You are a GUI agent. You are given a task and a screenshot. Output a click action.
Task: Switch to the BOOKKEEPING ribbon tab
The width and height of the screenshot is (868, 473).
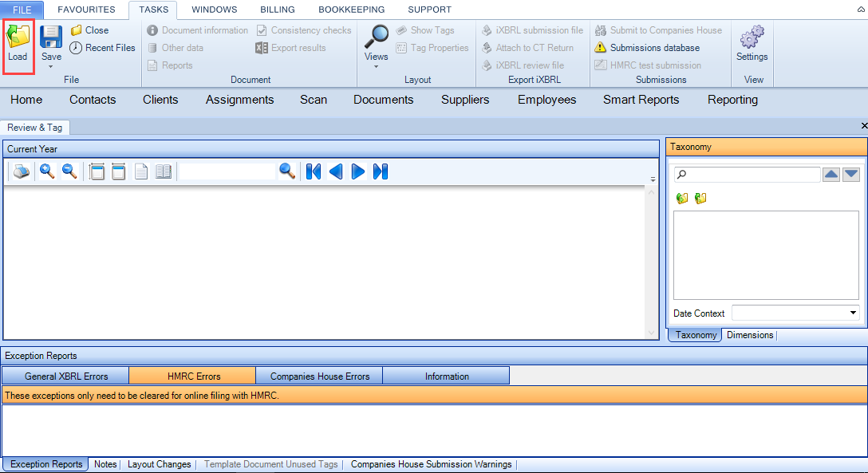point(352,10)
